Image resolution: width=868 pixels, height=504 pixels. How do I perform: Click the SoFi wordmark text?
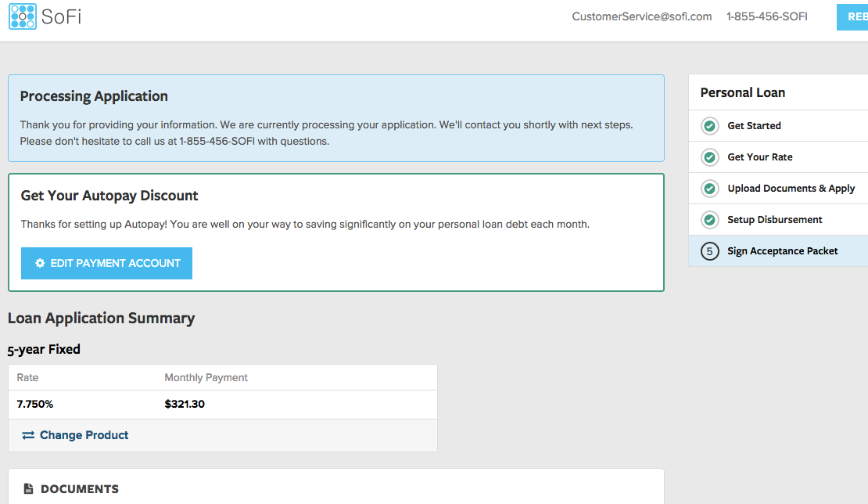(62, 16)
